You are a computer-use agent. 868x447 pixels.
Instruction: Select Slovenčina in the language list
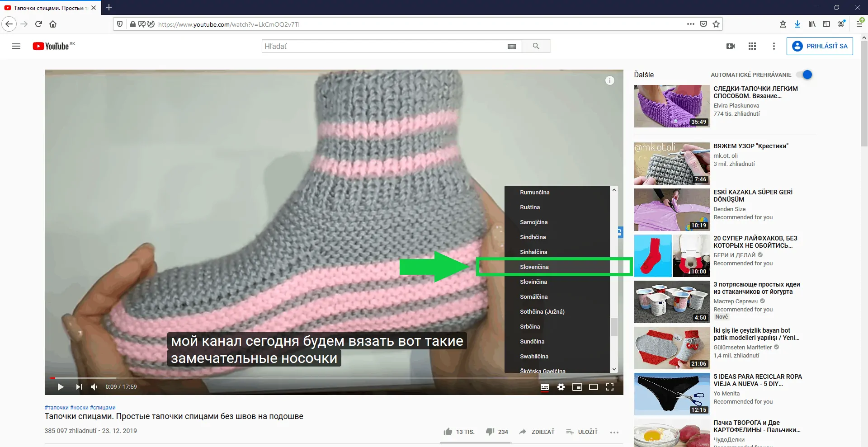click(x=534, y=267)
